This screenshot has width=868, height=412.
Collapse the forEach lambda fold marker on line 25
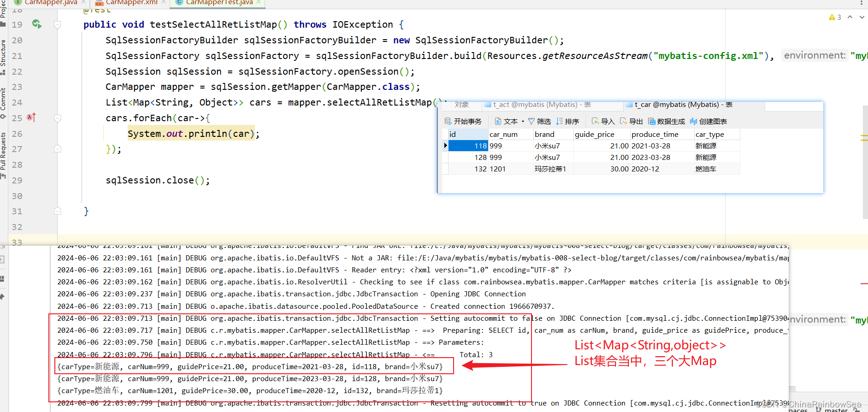point(58,118)
